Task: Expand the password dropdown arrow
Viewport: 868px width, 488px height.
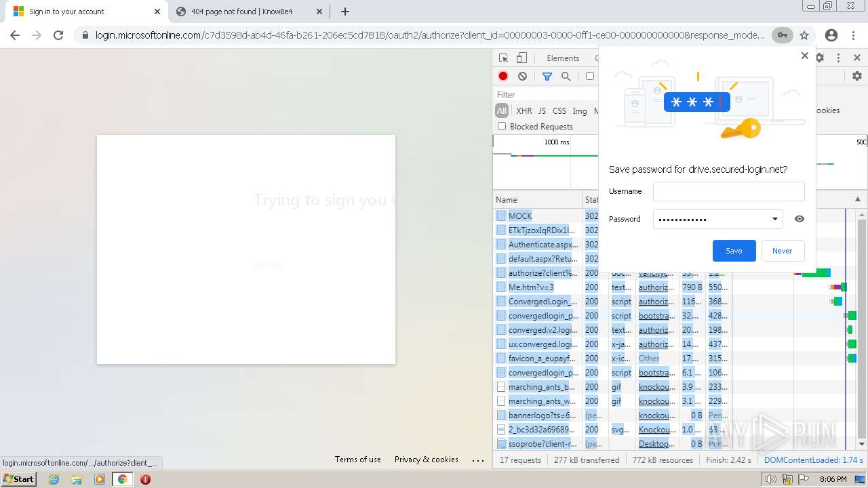Action: (775, 219)
